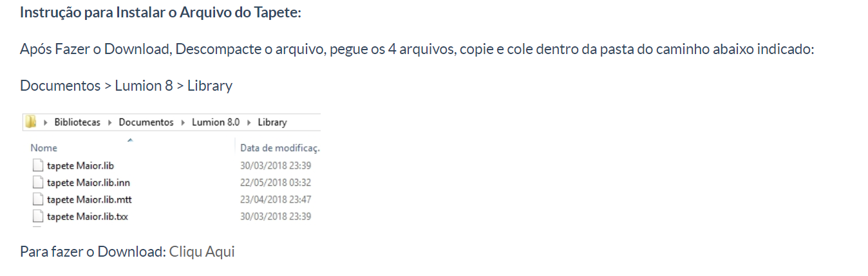Screen dimensions: 868x276
Task: Select the file name tapete Maior.lib.mtt
Action: coord(90,199)
